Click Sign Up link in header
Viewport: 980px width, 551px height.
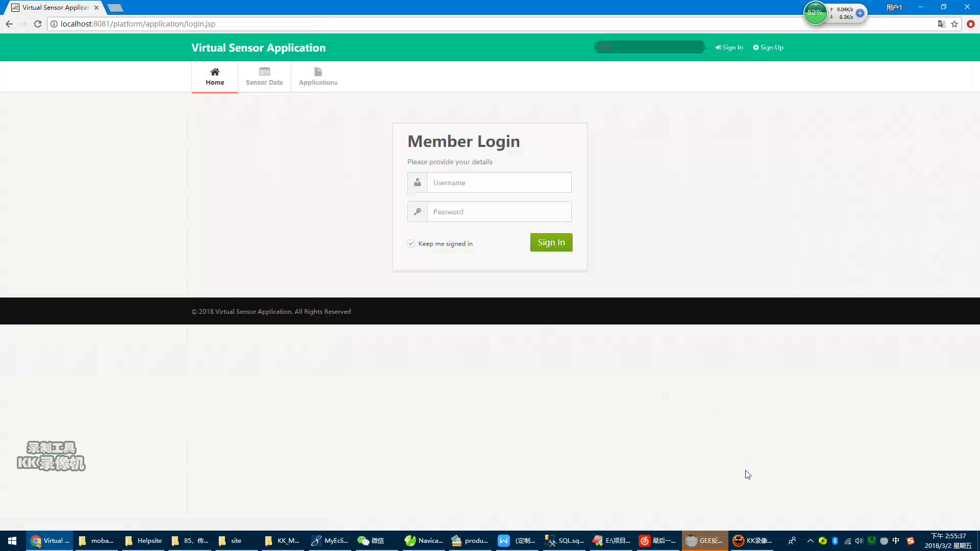(768, 47)
